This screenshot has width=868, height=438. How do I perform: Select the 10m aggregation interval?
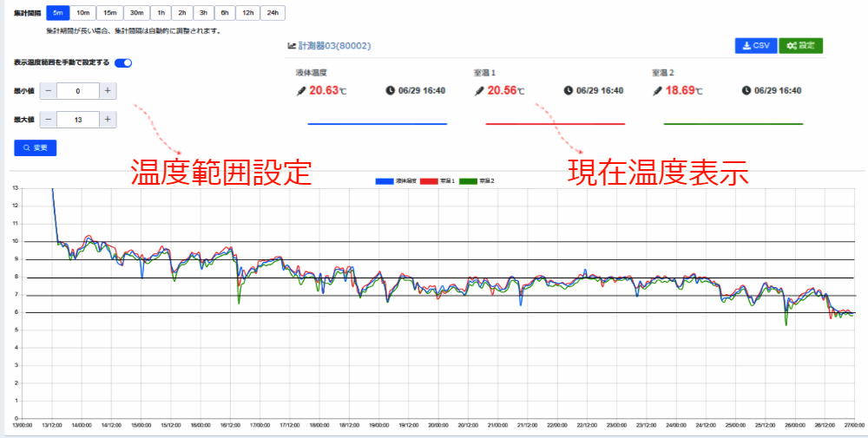[83, 13]
